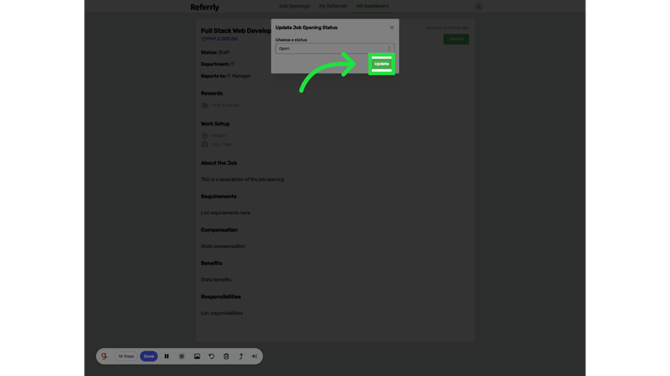This screenshot has width=670, height=376.
Task: Click the Rewards section heading
Action: coord(212,93)
